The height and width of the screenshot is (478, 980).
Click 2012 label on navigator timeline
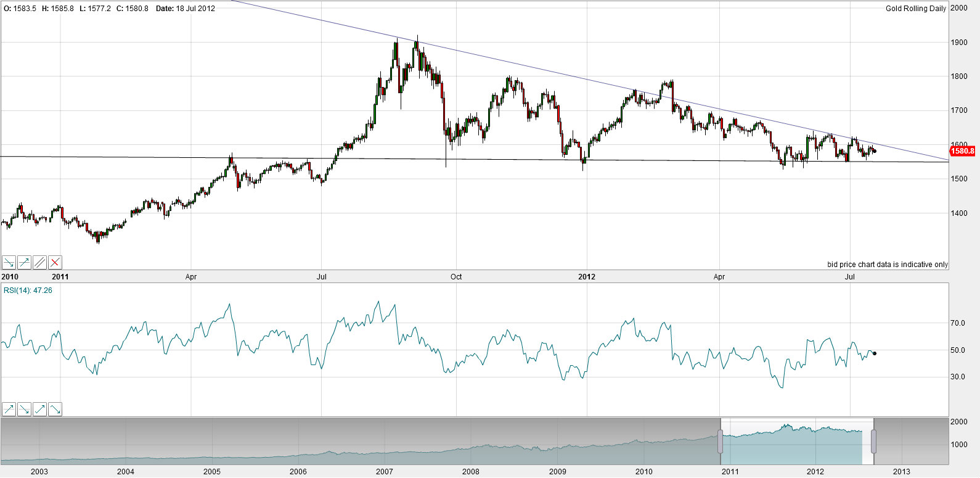click(815, 472)
